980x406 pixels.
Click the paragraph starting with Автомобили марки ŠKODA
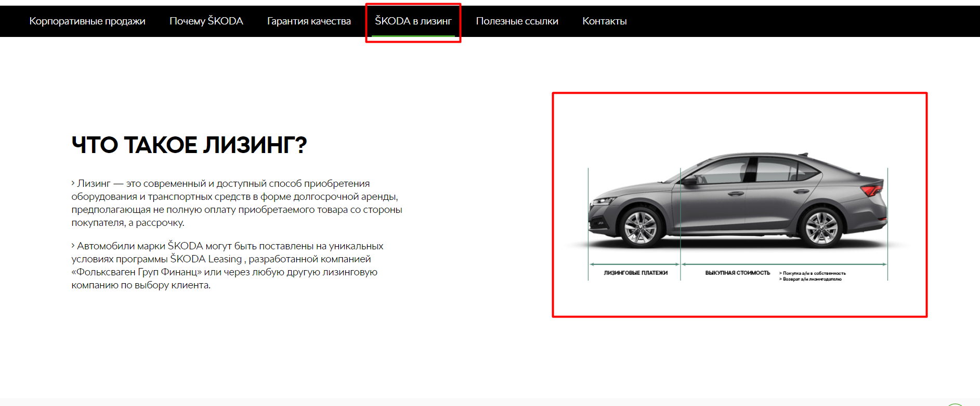coord(228,265)
